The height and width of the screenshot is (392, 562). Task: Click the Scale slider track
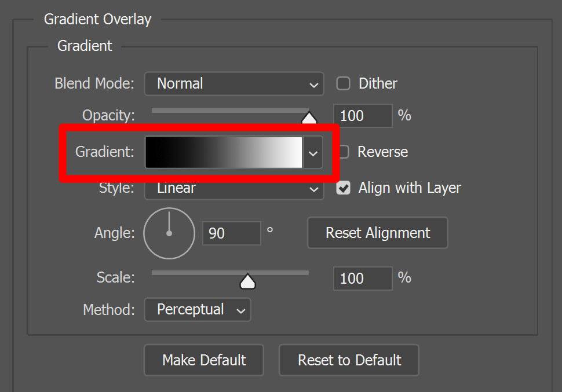pyautogui.click(x=230, y=273)
